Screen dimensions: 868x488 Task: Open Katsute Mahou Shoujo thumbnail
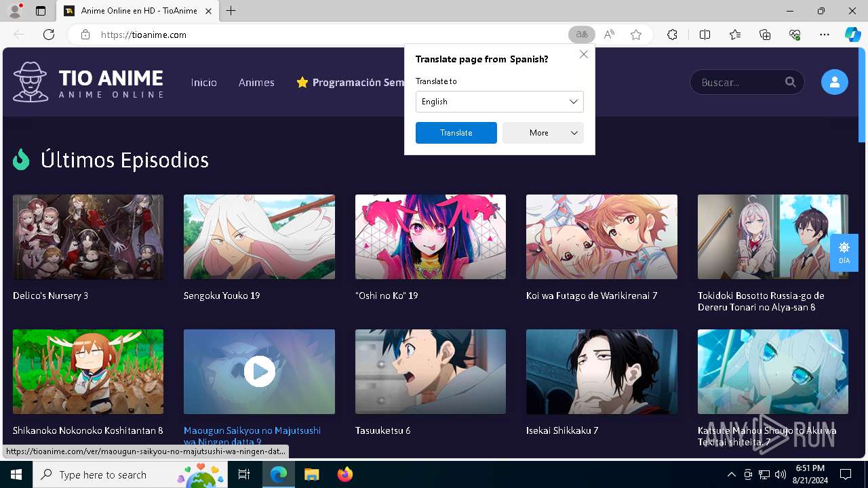click(x=773, y=371)
